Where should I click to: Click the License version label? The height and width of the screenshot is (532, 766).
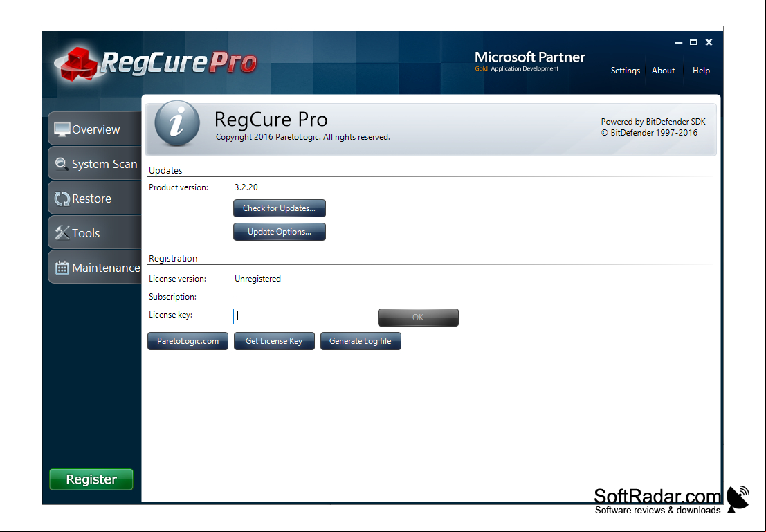tap(177, 279)
